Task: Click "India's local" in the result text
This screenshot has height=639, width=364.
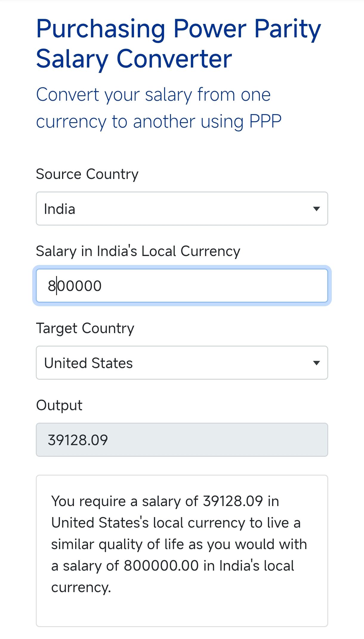Action: [x=257, y=566]
